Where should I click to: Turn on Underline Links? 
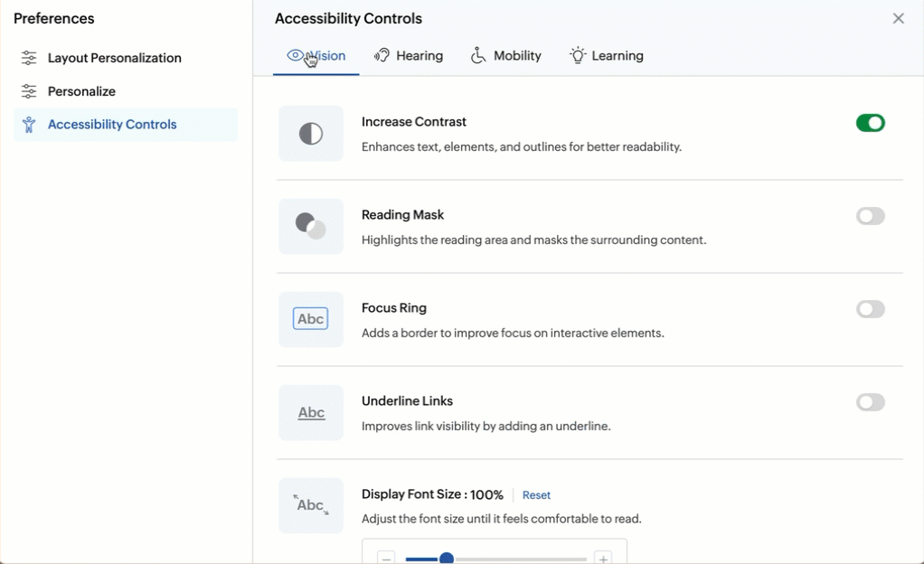click(x=870, y=402)
